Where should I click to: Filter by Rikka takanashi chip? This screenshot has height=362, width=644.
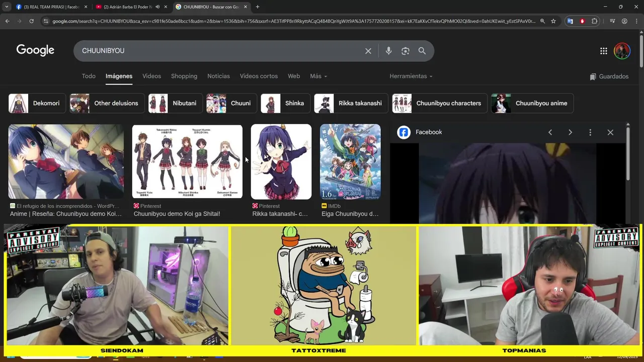click(x=351, y=103)
